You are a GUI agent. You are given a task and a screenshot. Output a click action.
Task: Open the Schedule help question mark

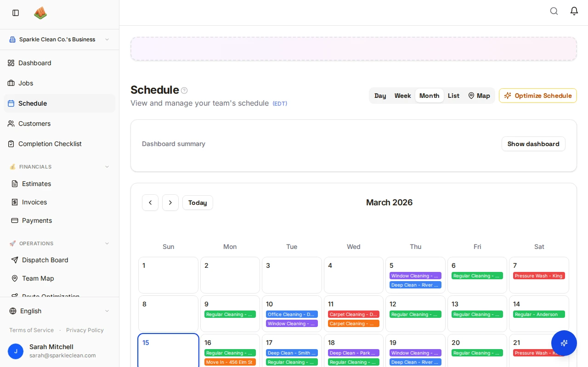[x=184, y=90]
